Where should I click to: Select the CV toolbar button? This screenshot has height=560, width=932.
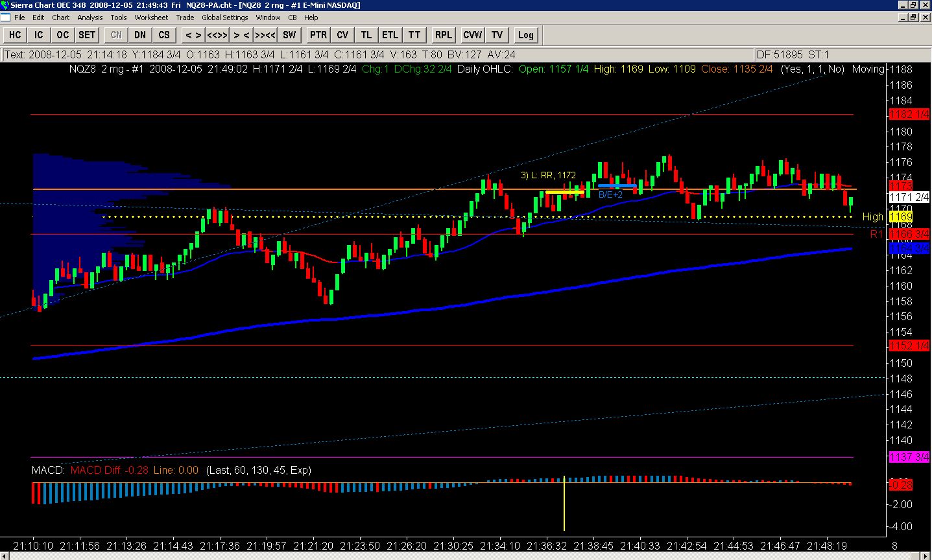pos(342,35)
